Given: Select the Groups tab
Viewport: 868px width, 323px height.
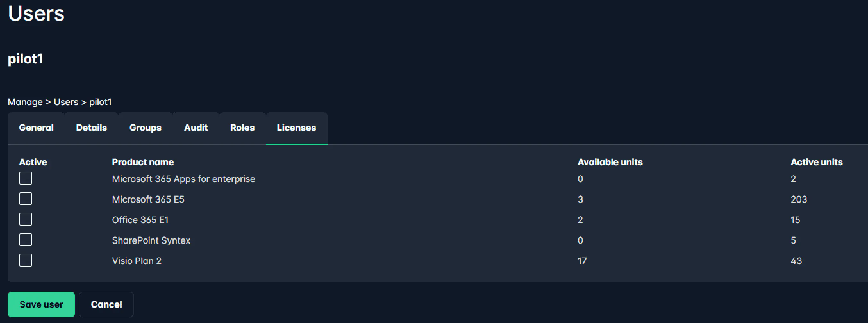Looking at the screenshot, I should pos(145,127).
